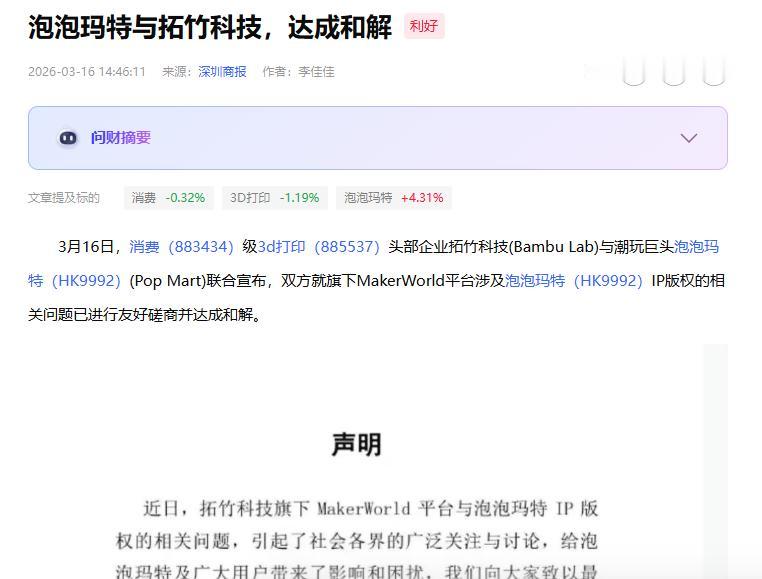
Task: Click the article headline 泡泡玛特与拓竹科技，达成和解
Action: tap(210, 27)
